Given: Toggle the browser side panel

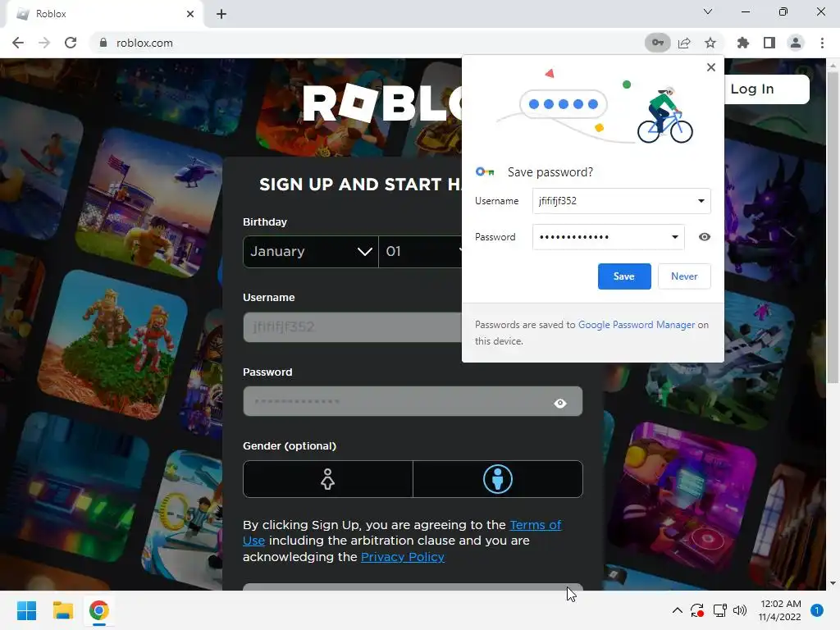Looking at the screenshot, I should 769,43.
